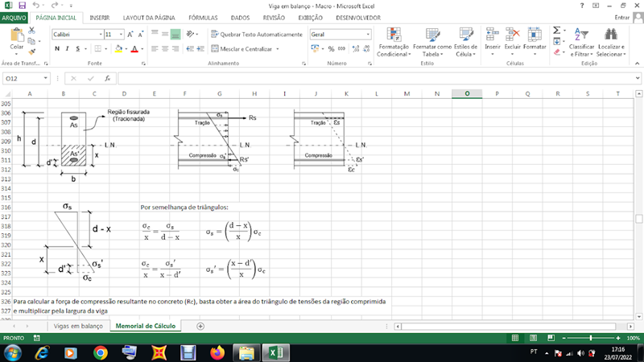Viewport: 644px width, 362px height.
Task: Open the font name Calibri dropdown
Action: [101, 35]
